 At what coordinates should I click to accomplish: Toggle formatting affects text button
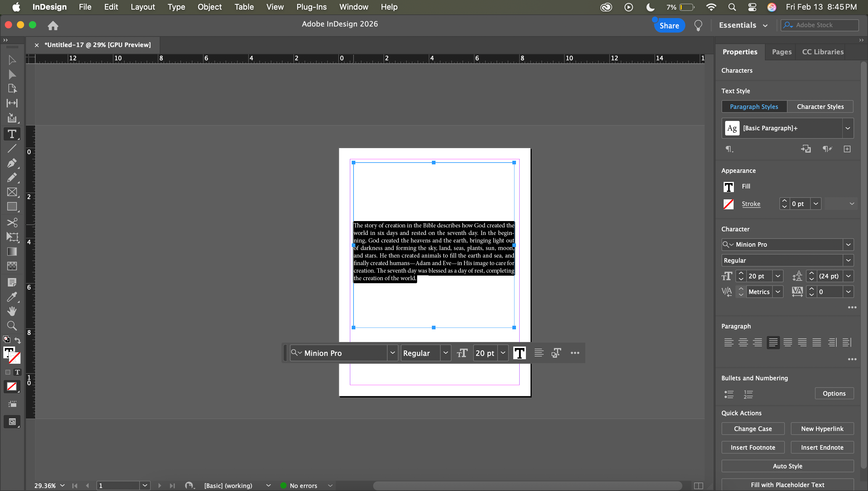(17, 372)
